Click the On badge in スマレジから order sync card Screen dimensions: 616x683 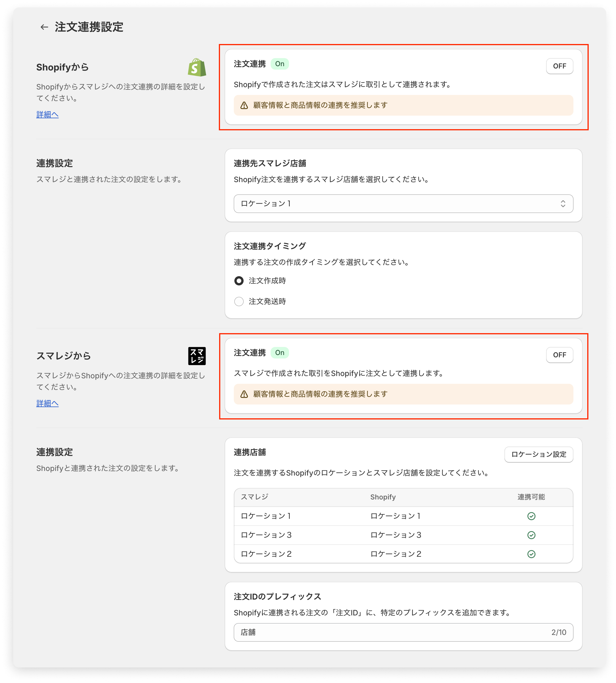coord(280,353)
